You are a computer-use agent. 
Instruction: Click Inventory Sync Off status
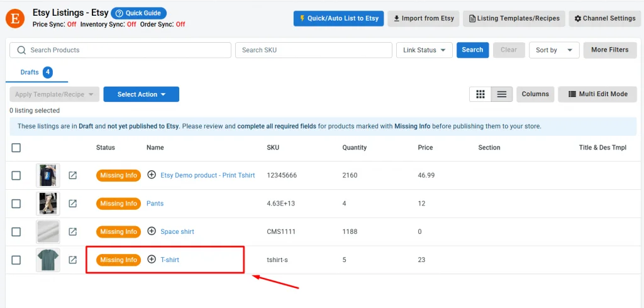131,25
